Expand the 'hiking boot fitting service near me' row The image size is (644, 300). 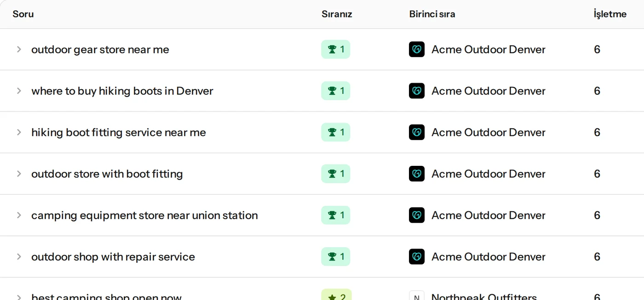click(x=19, y=132)
